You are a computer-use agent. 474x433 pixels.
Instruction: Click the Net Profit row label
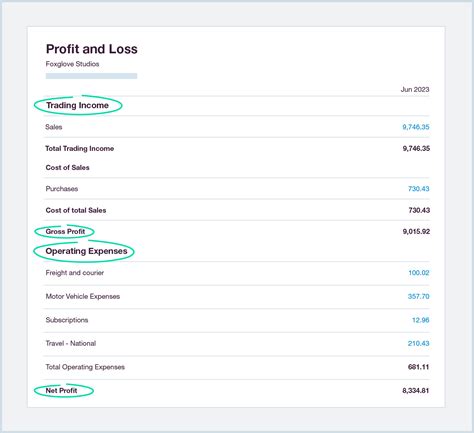tap(61, 390)
